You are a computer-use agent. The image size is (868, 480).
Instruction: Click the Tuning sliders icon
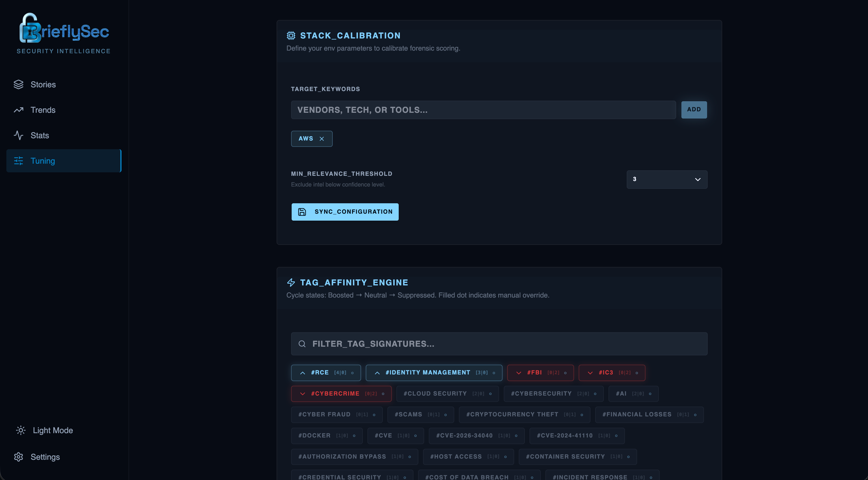pos(19,161)
